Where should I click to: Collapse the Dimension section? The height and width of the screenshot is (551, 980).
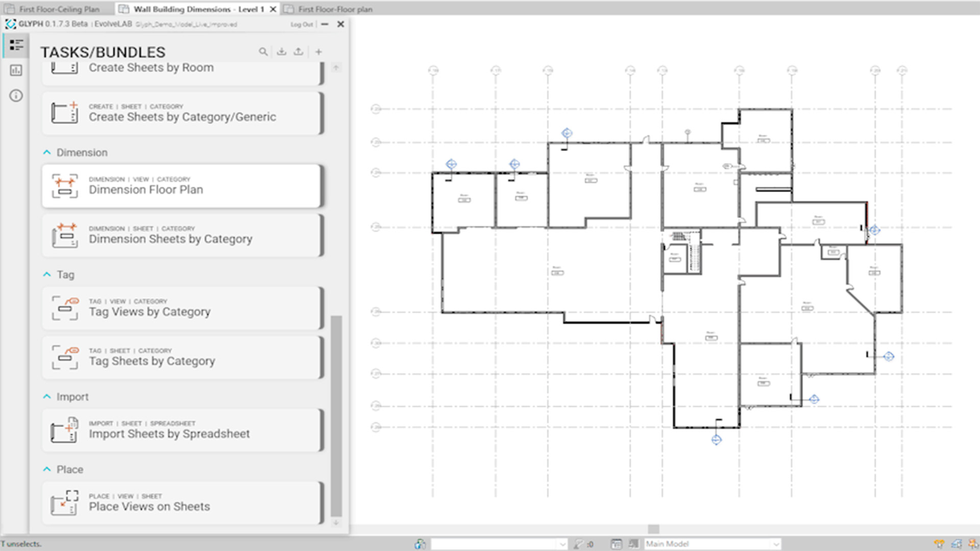tap(47, 153)
